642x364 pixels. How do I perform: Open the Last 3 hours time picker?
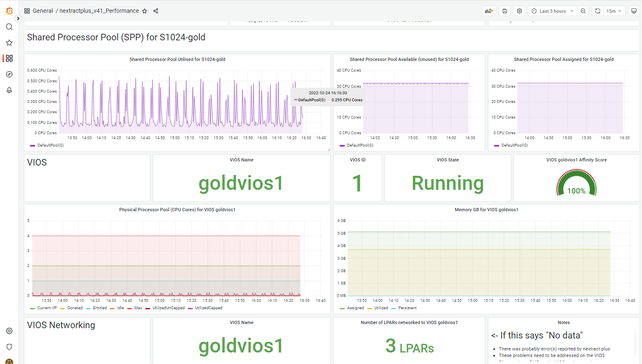click(553, 11)
